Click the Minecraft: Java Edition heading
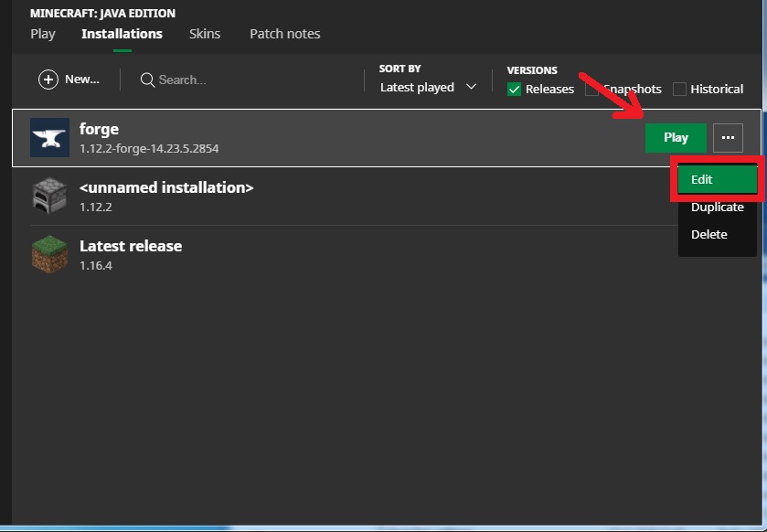The image size is (767, 532). pyautogui.click(x=102, y=13)
